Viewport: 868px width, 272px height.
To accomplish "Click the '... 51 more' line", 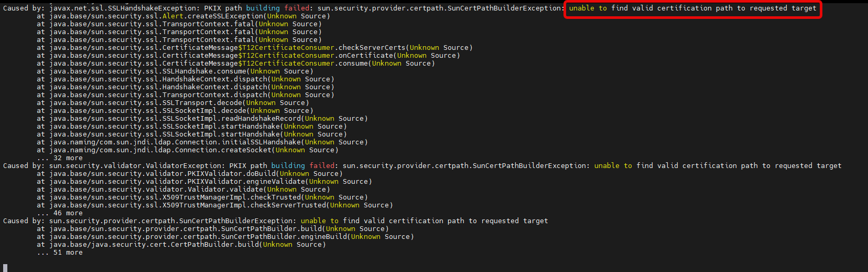I will [x=60, y=253].
